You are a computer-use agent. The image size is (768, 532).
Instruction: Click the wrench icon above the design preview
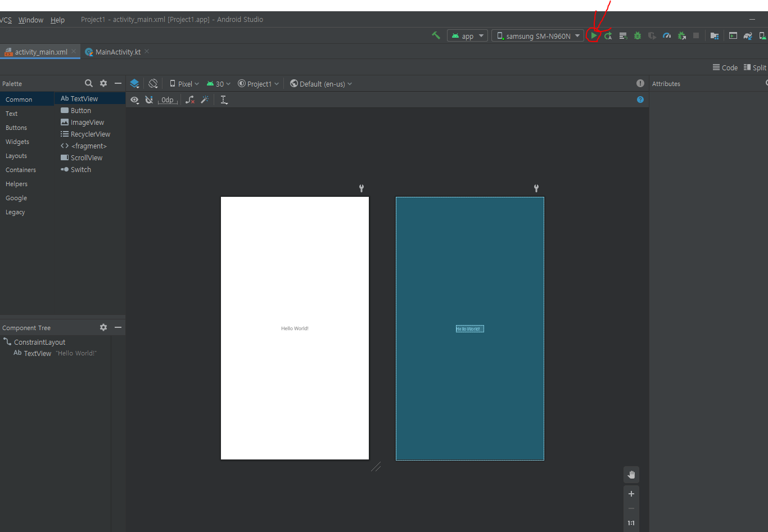[362, 188]
